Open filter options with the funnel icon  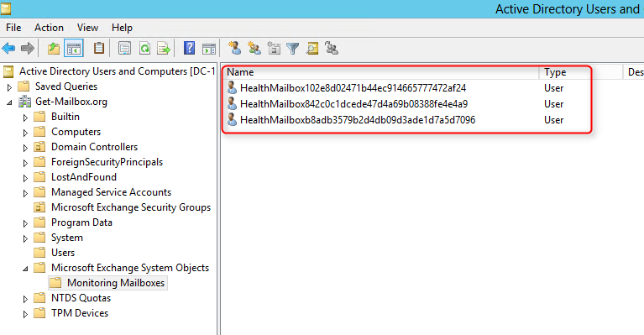(292, 49)
